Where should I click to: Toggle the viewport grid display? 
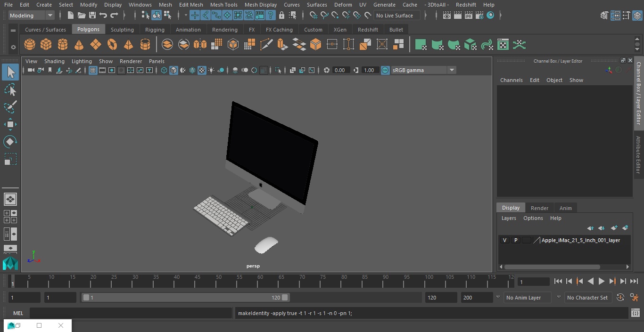(93, 70)
